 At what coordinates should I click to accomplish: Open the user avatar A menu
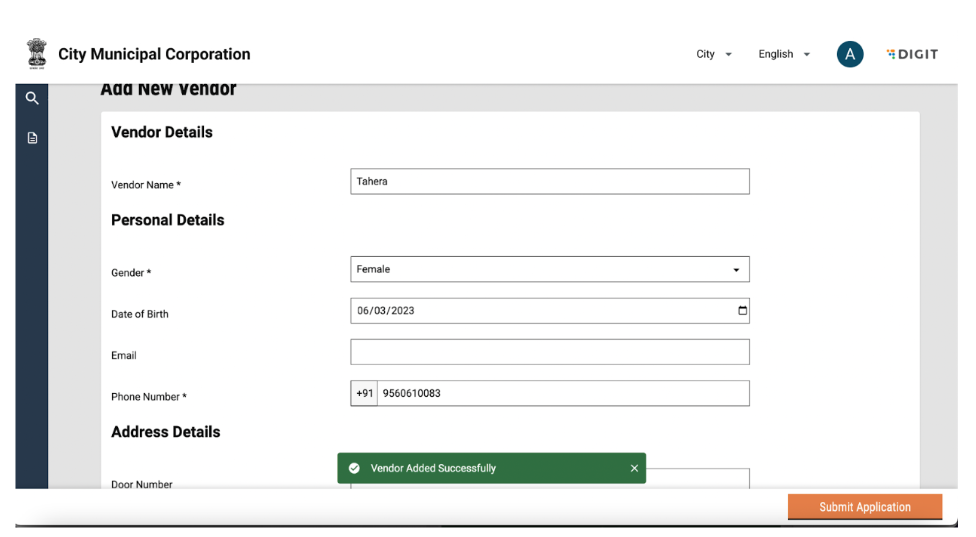pos(849,54)
